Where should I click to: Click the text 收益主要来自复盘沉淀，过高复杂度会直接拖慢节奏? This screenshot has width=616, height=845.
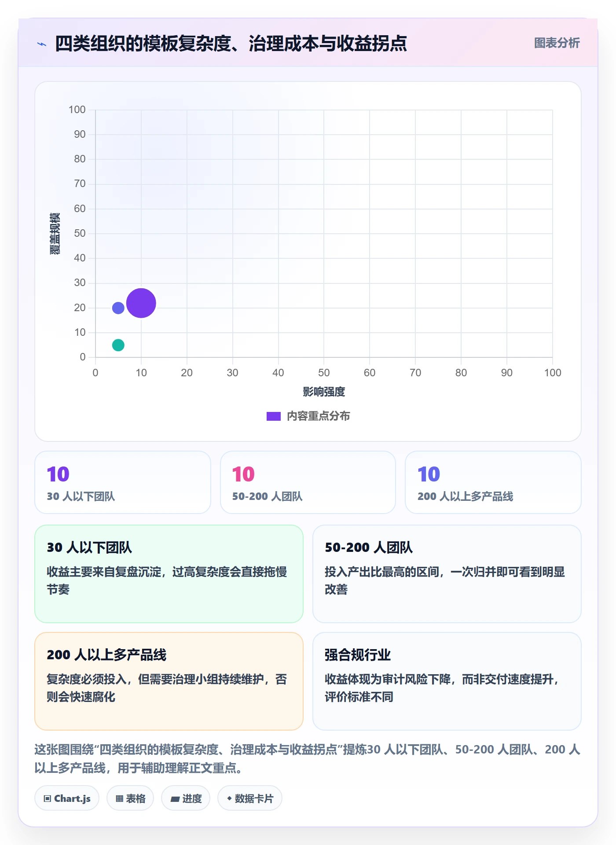(167, 580)
